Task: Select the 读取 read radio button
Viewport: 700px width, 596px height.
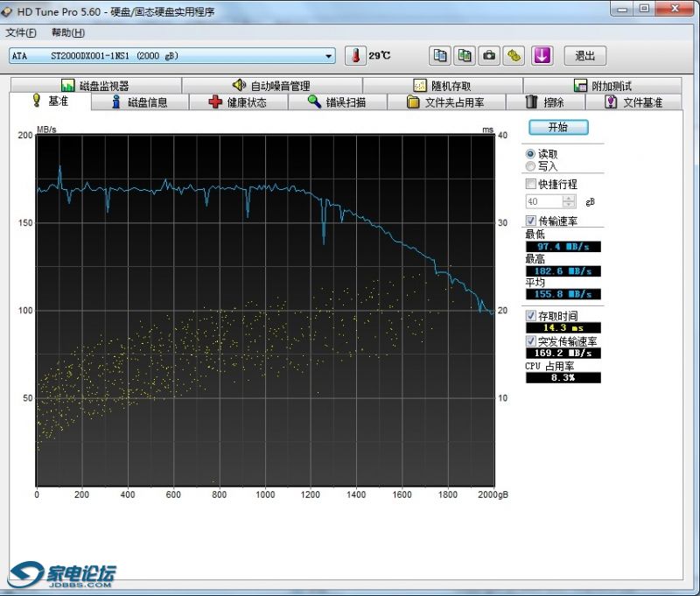Action: 530,154
